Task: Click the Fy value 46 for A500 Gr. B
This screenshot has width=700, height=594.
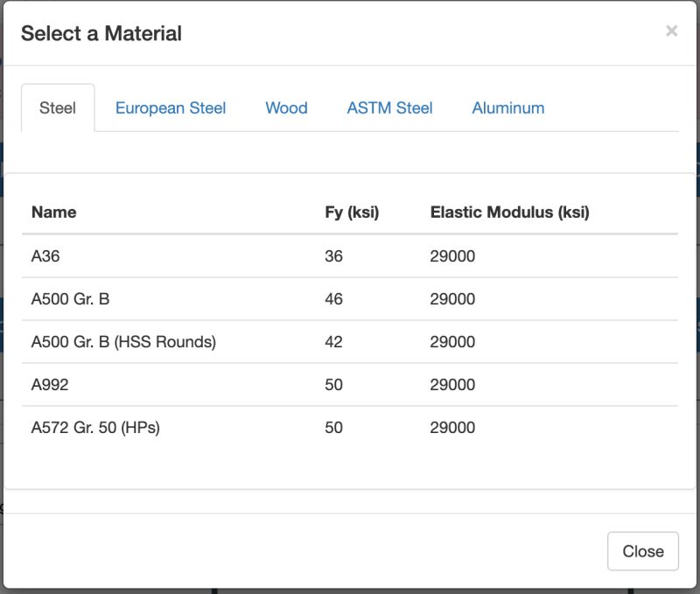Action: point(333,298)
